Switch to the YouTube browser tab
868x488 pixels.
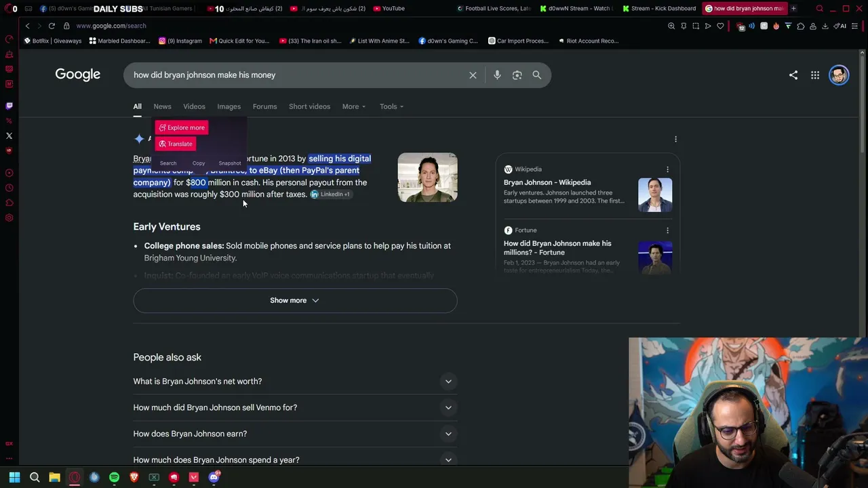(x=389, y=8)
